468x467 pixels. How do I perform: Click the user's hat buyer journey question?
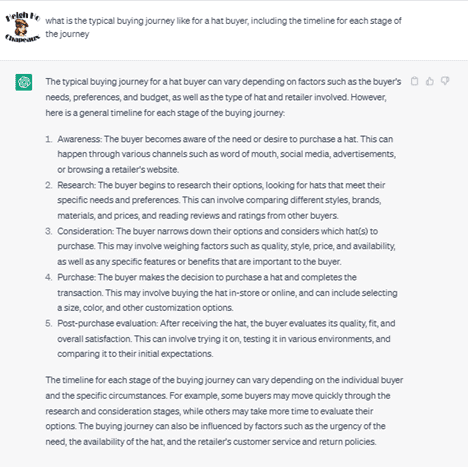[223, 27]
